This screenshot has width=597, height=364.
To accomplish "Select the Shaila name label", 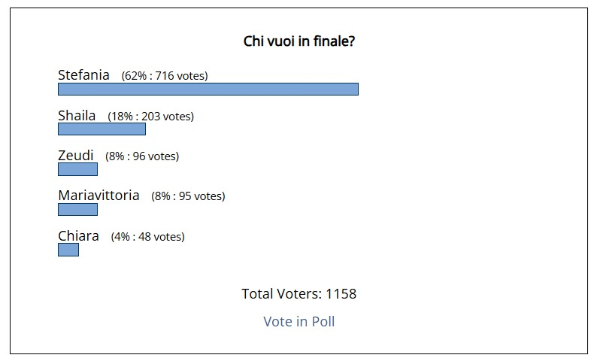I will click(77, 115).
